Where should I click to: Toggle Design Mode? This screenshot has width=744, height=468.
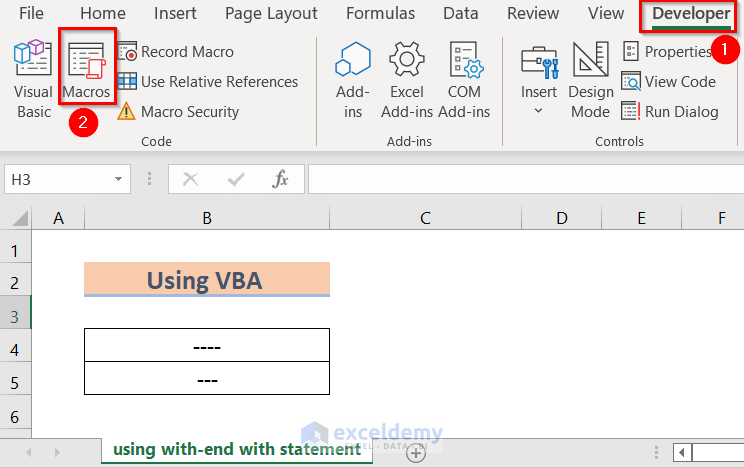coord(590,80)
